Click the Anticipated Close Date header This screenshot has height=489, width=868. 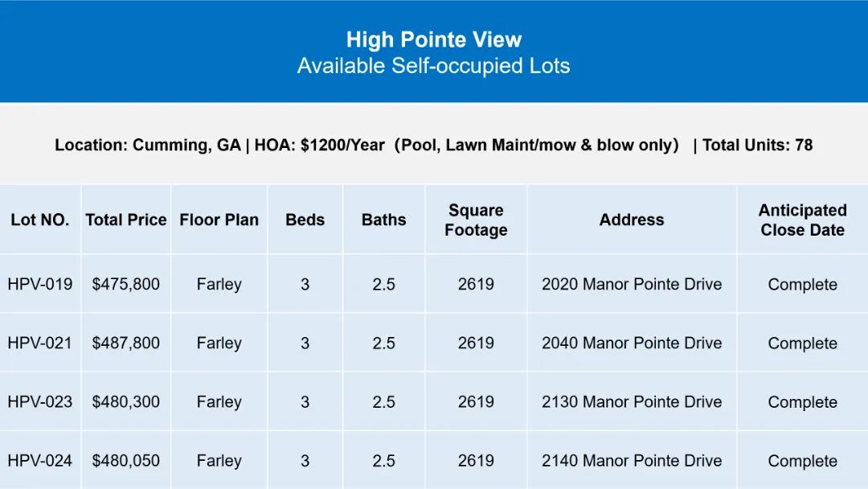click(803, 220)
